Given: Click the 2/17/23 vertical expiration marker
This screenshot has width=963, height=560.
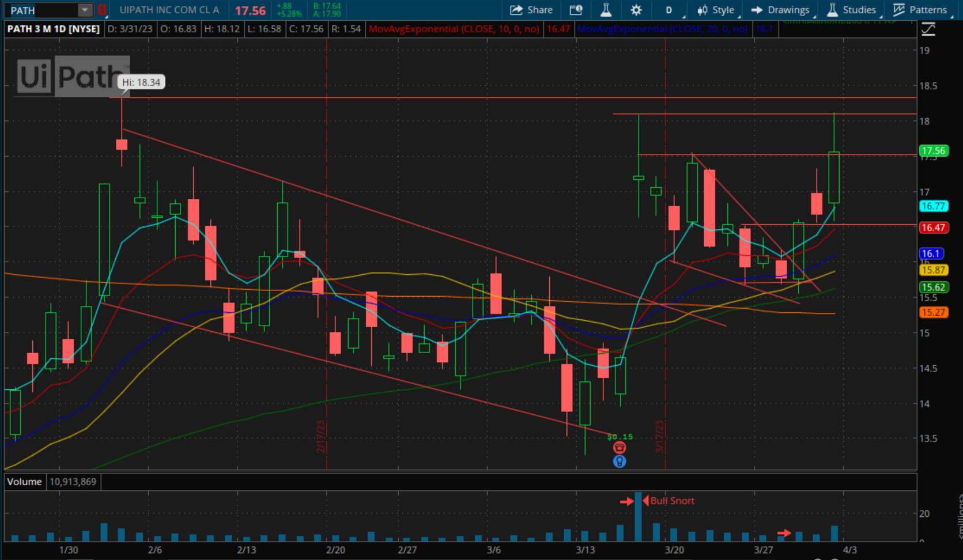Looking at the screenshot, I should [321, 436].
